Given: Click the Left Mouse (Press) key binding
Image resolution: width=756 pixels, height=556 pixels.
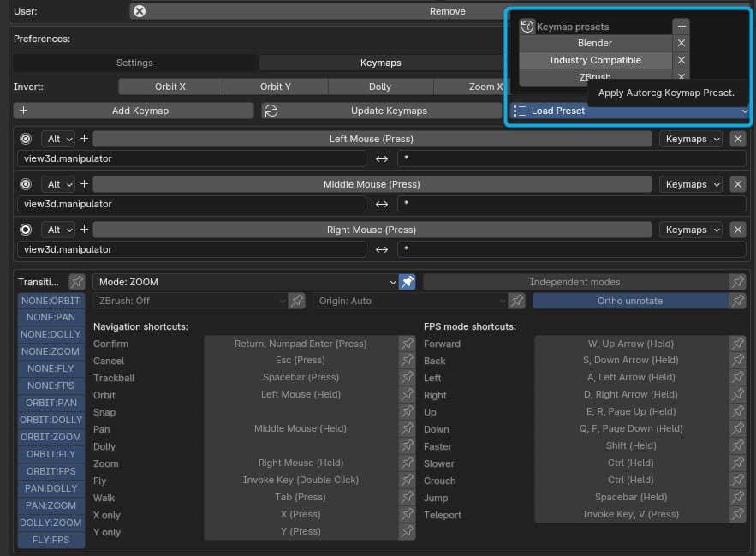Looking at the screenshot, I should point(372,139).
